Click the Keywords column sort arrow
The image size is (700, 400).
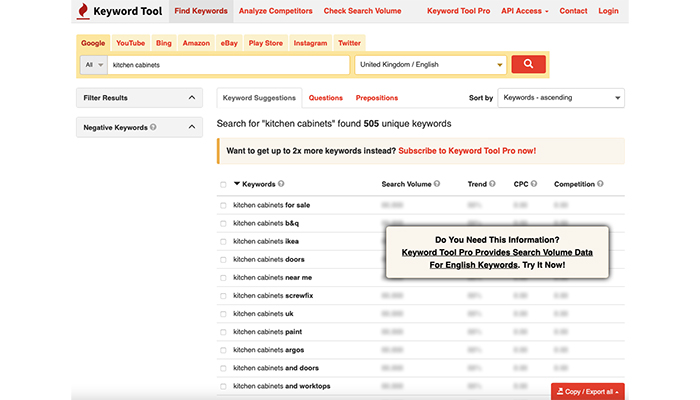click(237, 183)
